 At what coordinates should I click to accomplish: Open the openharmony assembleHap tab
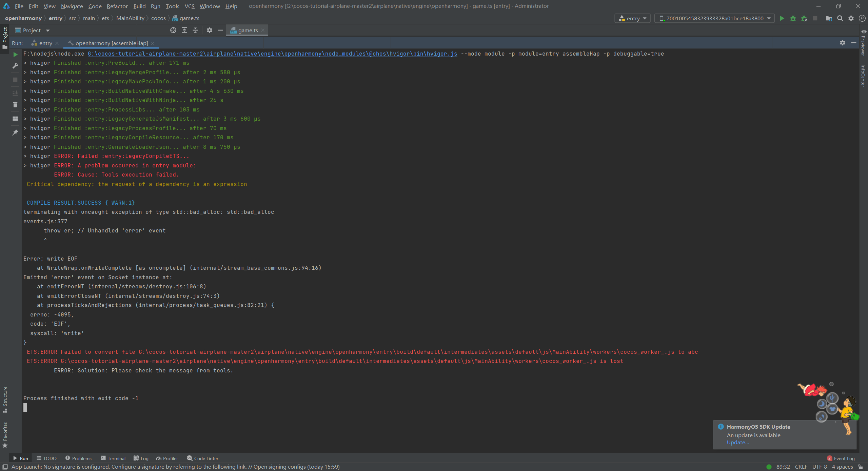point(110,42)
